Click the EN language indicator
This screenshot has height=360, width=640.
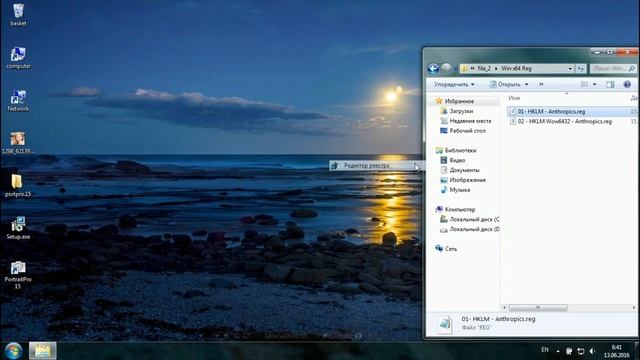[x=545, y=350]
